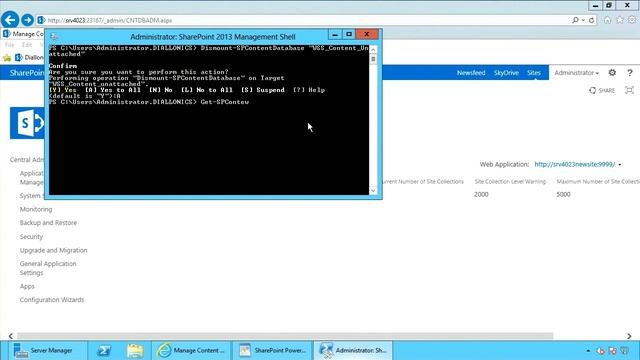Screen dimensions: 640x360
Task: Open File Explorer from taskbar
Action: 135,350
